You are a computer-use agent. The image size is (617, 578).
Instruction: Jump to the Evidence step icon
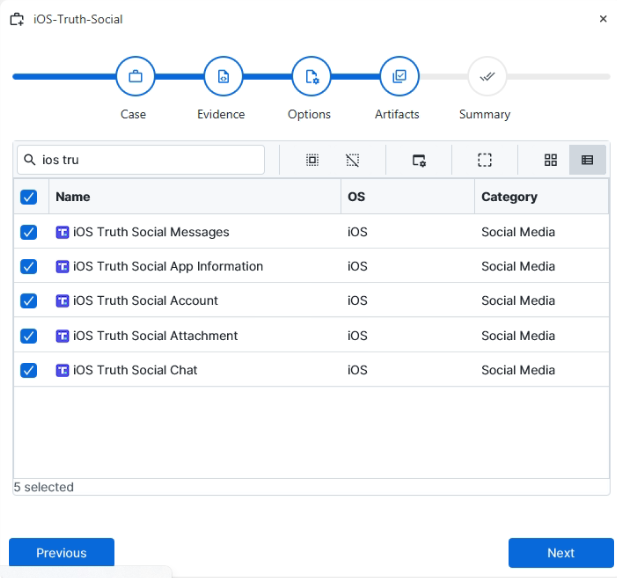coord(222,76)
